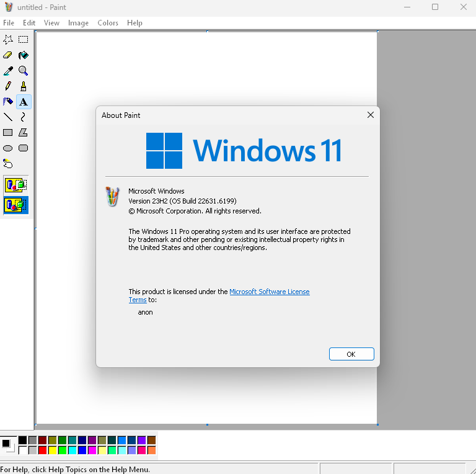Open the View menu
This screenshot has width=476, height=474.
(51, 23)
